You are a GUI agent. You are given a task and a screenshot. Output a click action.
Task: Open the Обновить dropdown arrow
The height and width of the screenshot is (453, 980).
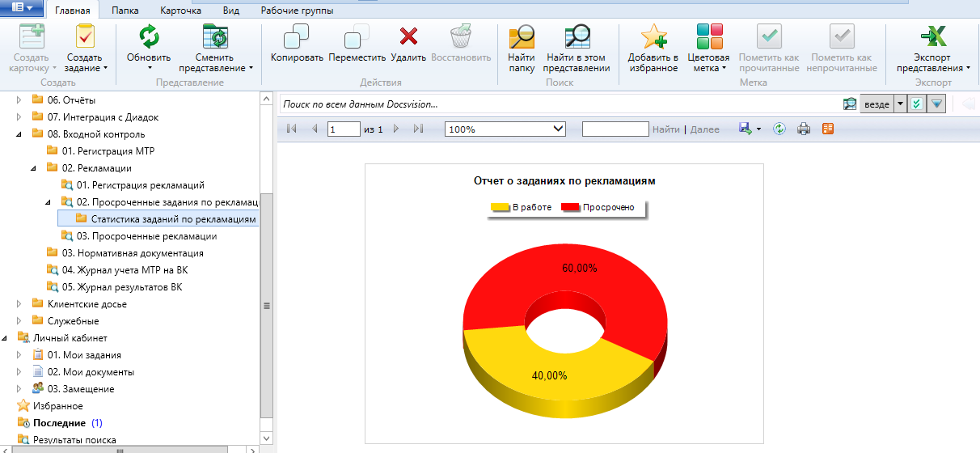click(149, 69)
